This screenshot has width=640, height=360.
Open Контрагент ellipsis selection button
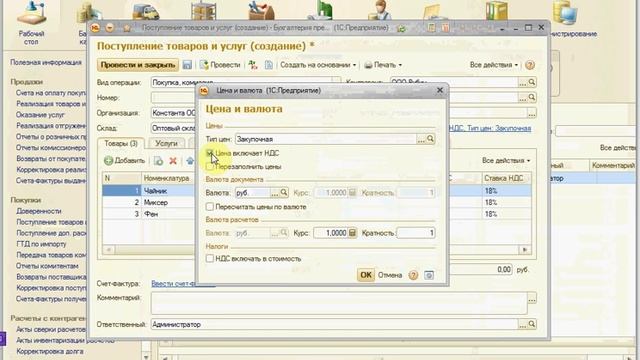click(522, 82)
